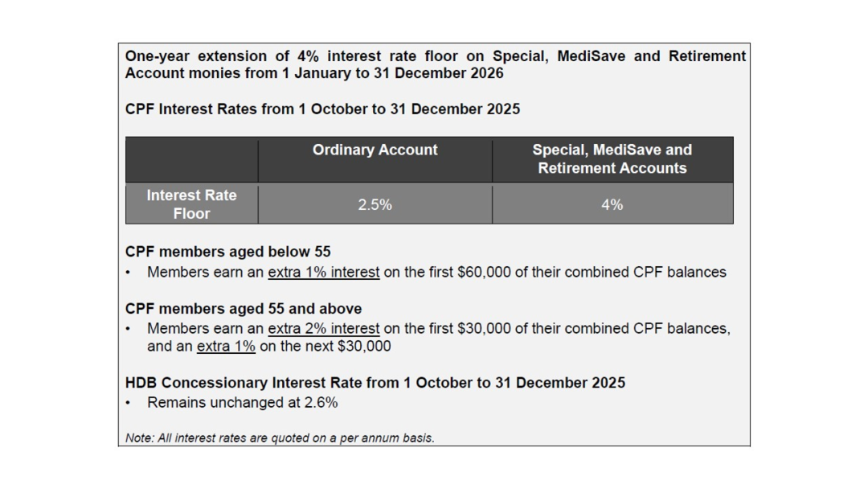Click the 'CPF members aged below 55' heading

(228, 252)
